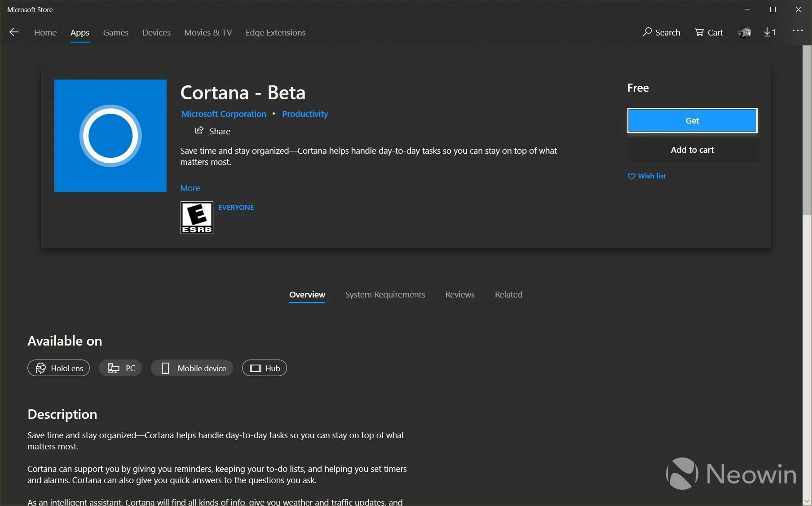
Task: Switch to System Requirements section
Action: pos(385,295)
